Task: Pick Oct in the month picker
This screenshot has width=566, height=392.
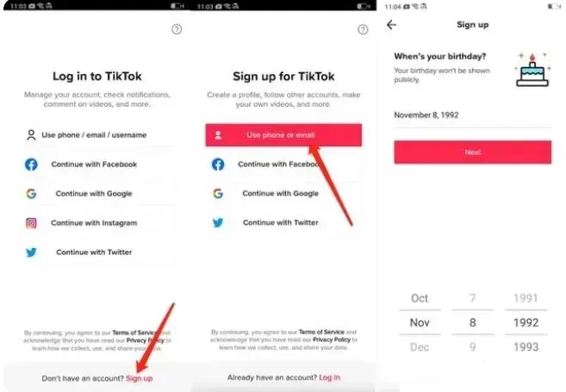Action: point(420,298)
